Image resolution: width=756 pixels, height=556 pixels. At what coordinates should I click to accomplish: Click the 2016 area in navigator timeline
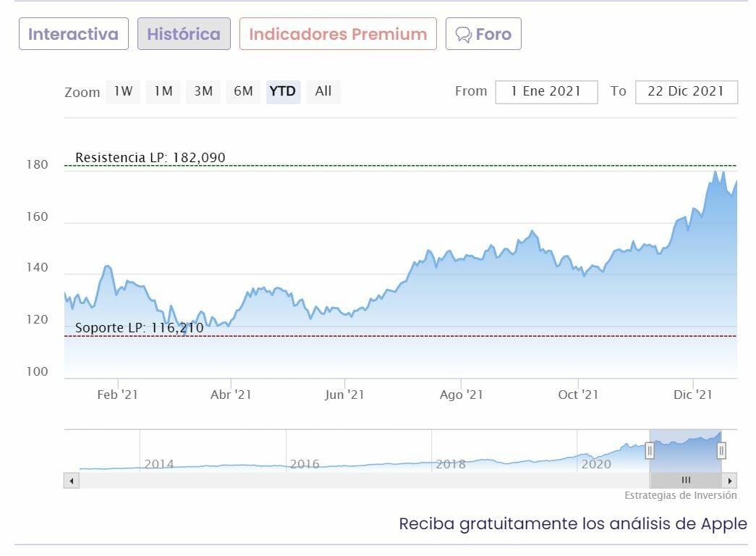coord(305,463)
